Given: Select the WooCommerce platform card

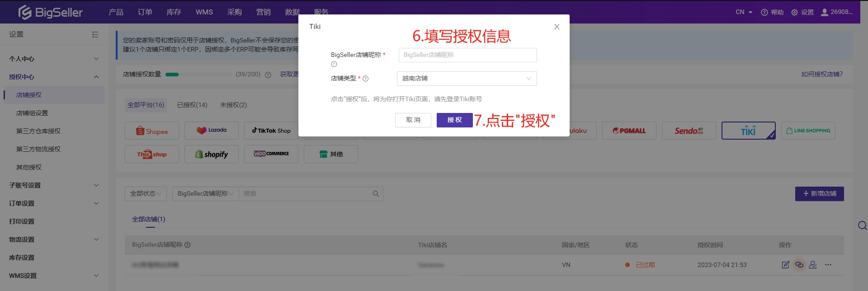Looking at the screenshot, I should [271, 154].
